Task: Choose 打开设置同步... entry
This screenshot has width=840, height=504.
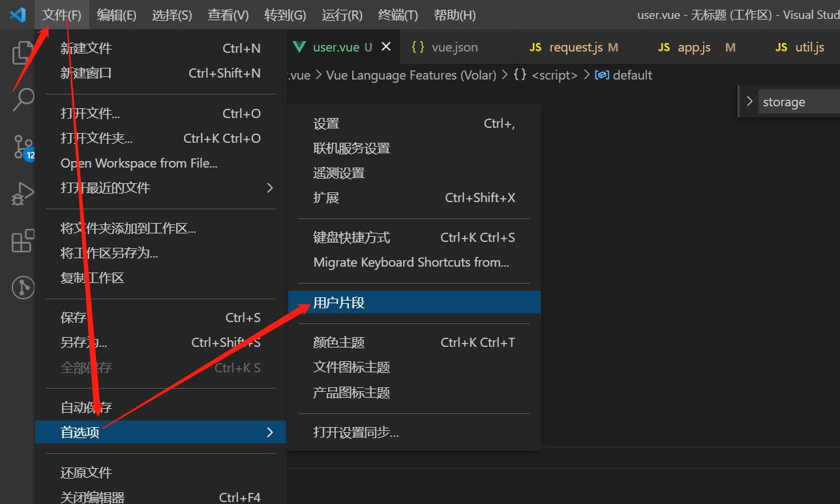Action: 414,432
